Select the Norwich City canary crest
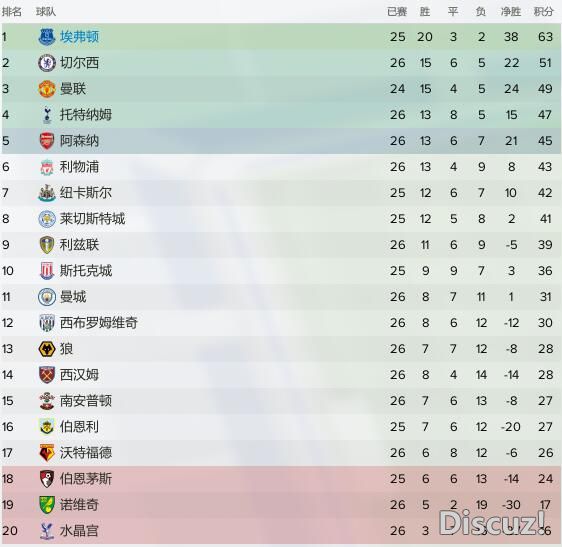 coord(47,505)
